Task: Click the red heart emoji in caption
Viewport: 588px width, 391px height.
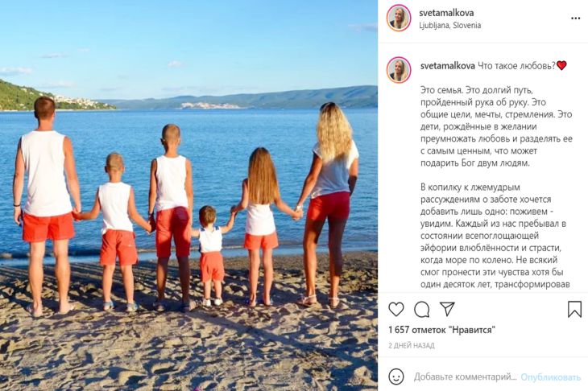Action: click(x=561, y=65)
